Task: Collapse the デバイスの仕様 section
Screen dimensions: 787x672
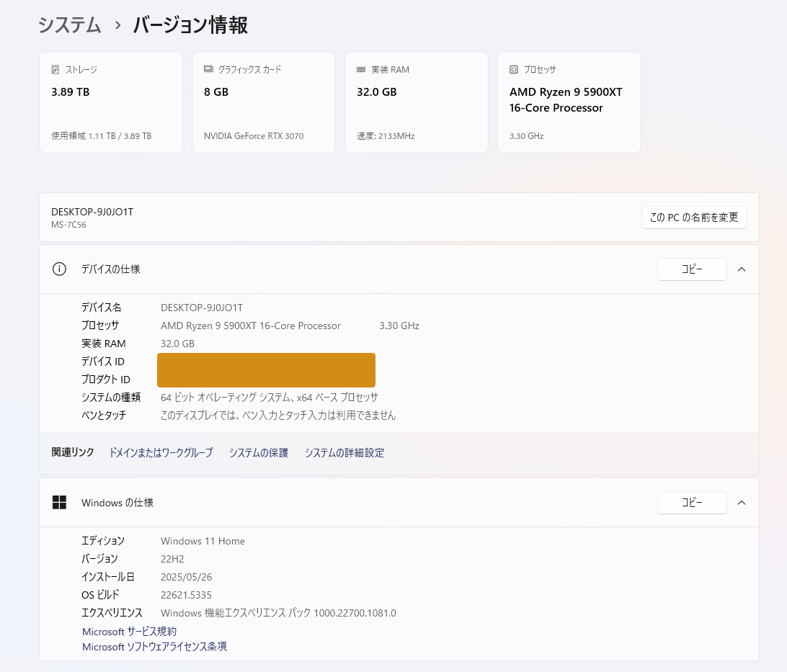Action: tap(742, 269)
